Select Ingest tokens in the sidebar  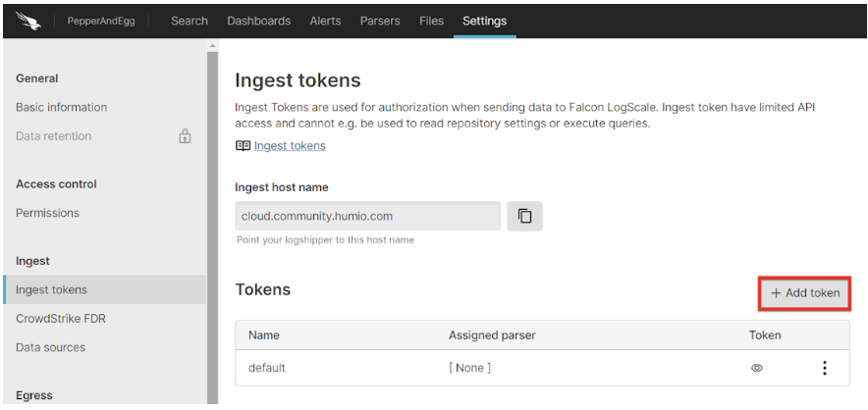pos(105,290)
